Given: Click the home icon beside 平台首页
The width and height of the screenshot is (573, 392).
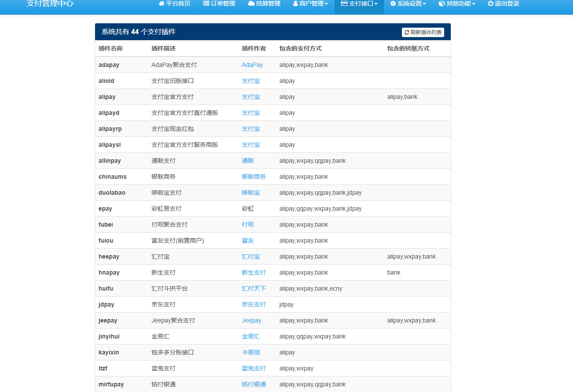Looking at the screenshot, I should point(162,3).
